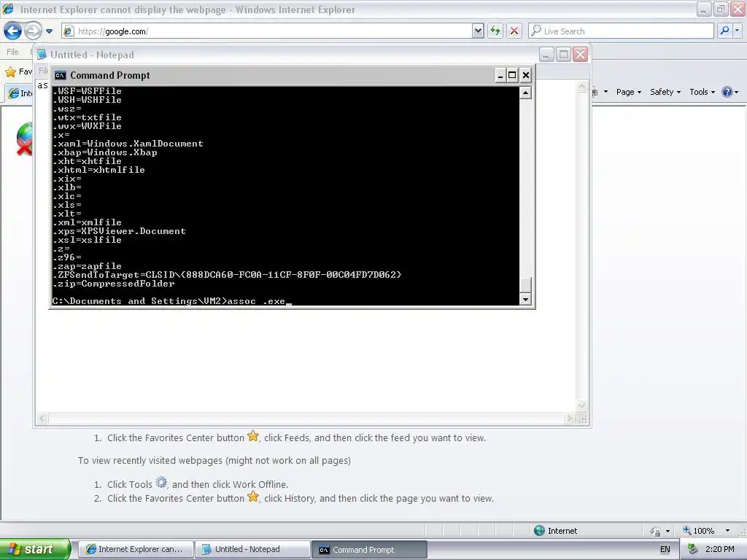The height and width of the screenshot is (560, 747).
Task: Click Command Prompt scrollbar down arrow
Action: [525, 300]
